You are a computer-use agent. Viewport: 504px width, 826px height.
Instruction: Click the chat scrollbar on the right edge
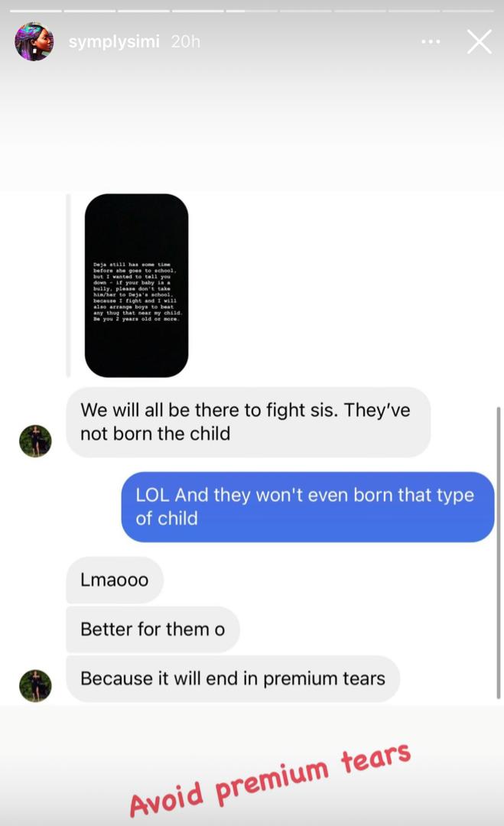pos(498,553)
